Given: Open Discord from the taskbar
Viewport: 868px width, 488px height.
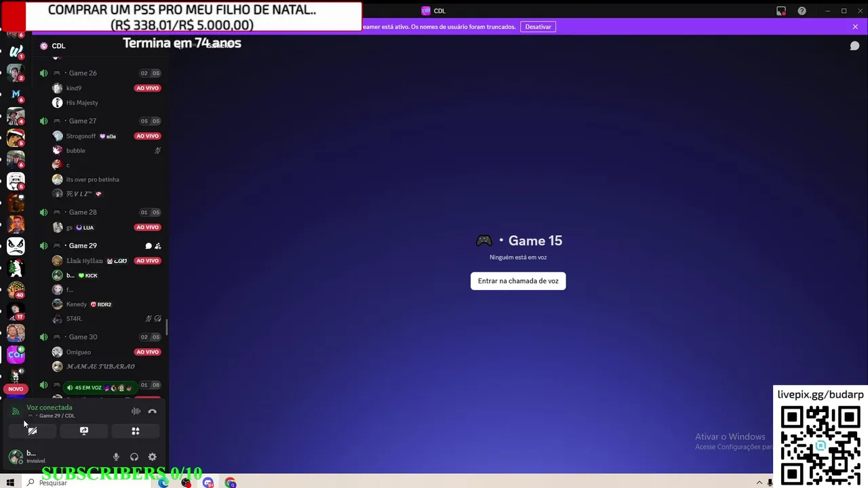Looking at the screenshot, I should pos(208,483).
